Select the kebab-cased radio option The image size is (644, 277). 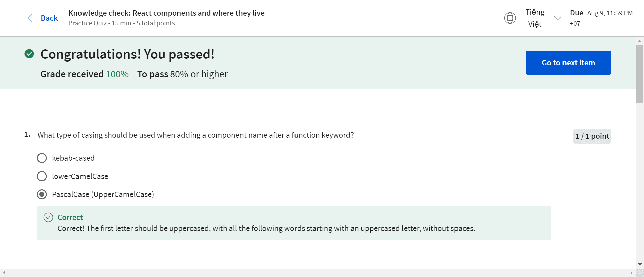(42, 158)
